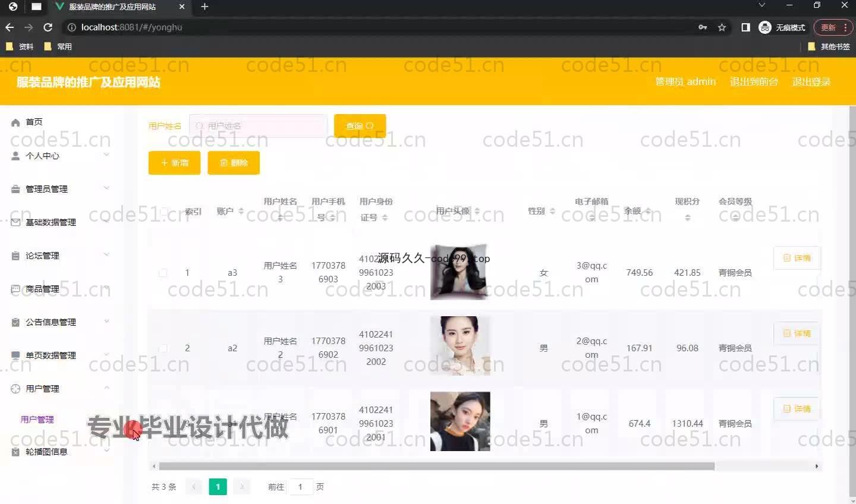Open the browser tab search dropdown arrow
Viewport: 856px width, 504px height.
pyautogui.click(x=762, y=5)
